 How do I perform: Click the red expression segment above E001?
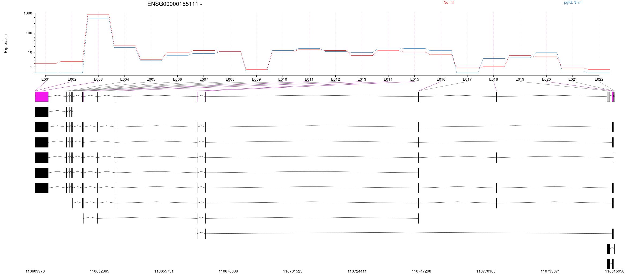tap(46, 63)
